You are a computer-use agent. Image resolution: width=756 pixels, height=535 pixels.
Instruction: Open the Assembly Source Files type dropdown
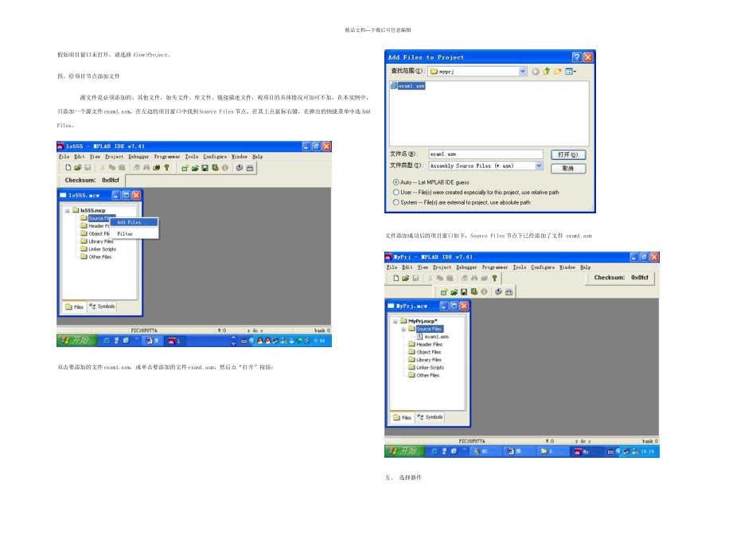click(x=539, y=166)
